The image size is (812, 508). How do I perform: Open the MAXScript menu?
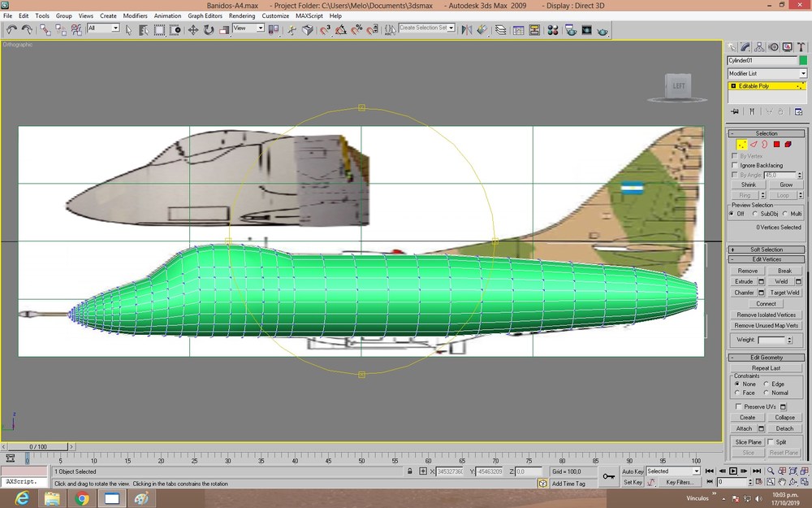click(x=309, y=15)
